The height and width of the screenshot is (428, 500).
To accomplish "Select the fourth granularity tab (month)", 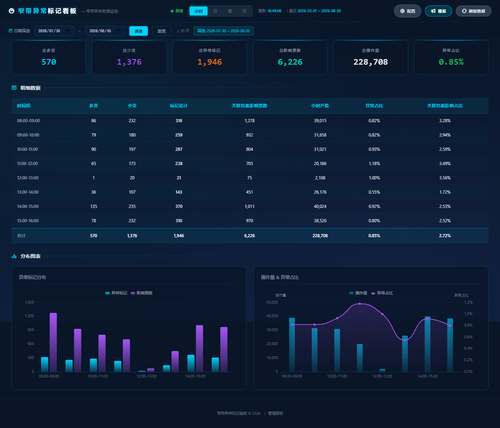I will click(244, 11).
